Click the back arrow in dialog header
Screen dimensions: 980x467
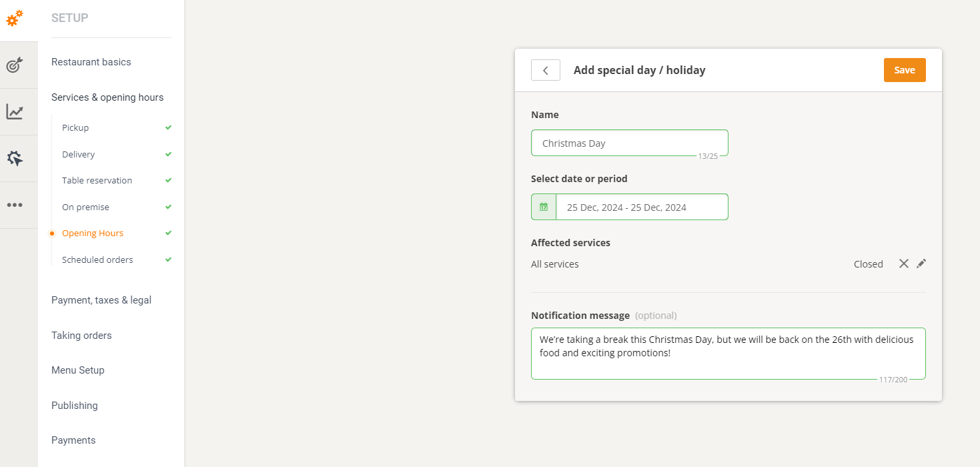[545, 70]
